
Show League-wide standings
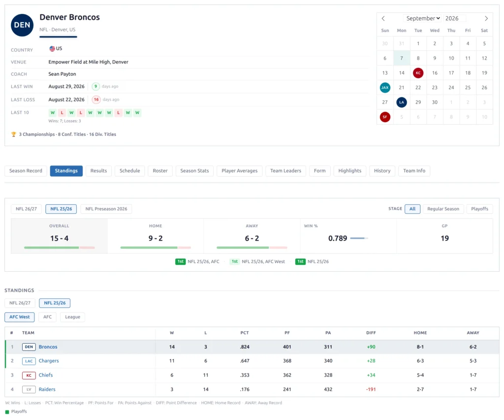[73, 317]
